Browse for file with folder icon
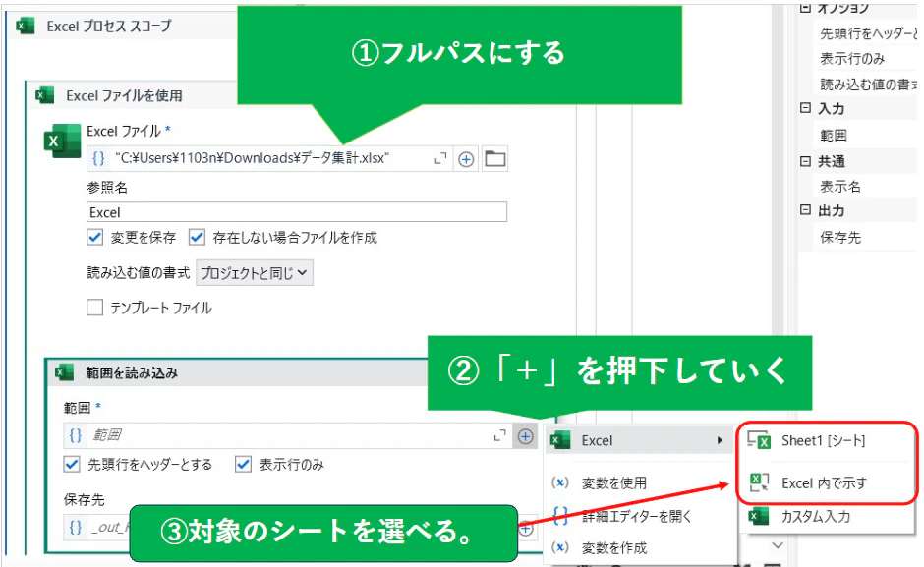The height and width of the screenshot is (567, 924). [x=495, y=158]
